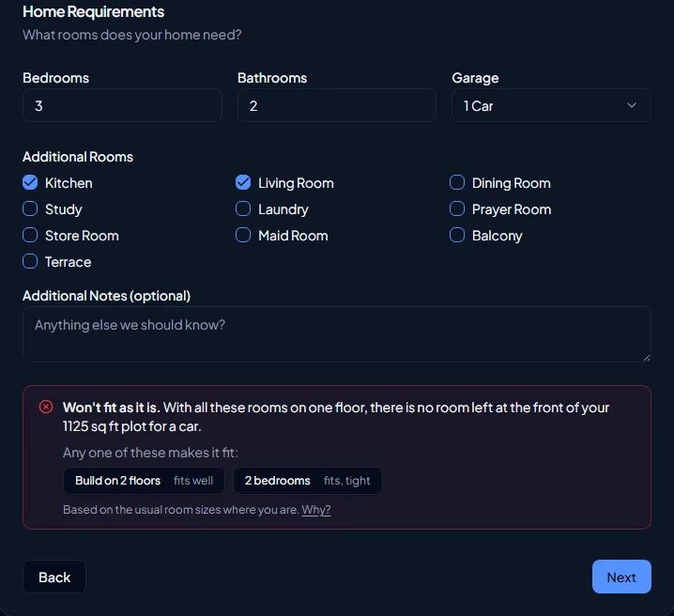Click the Additional Notes text area
Image resolution: width=674 pixels, height=616 pixels.
(337, 334)
